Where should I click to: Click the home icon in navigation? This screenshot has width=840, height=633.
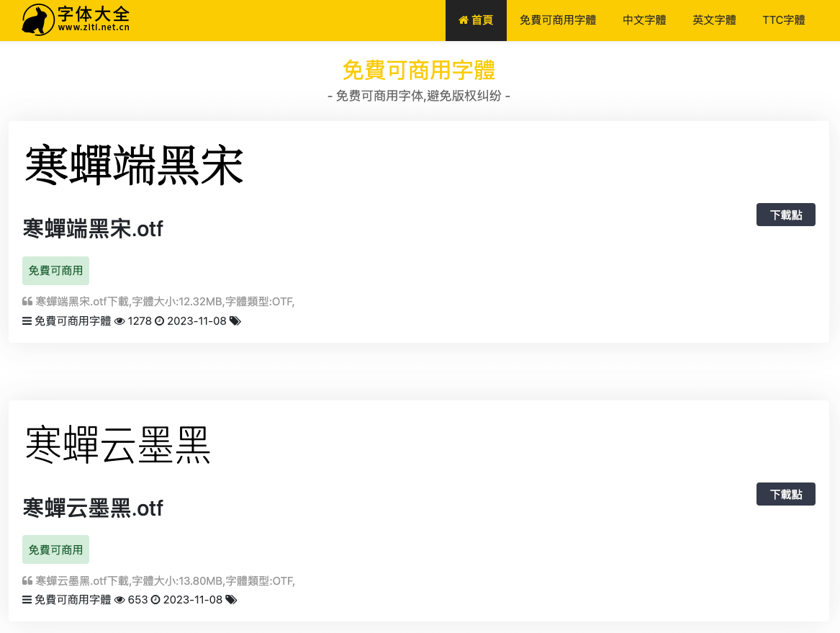tap(464, 20)
